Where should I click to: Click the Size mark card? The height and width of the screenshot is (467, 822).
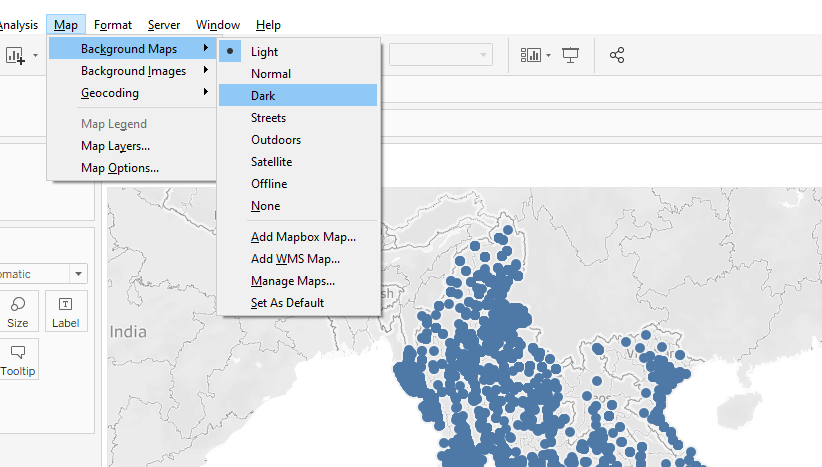(18, 311)
